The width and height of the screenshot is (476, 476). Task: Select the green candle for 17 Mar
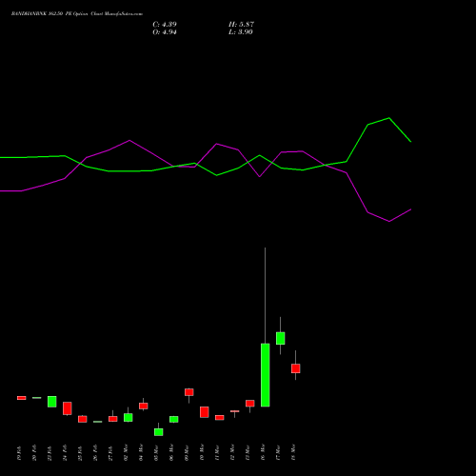click(x=281, y=338)
